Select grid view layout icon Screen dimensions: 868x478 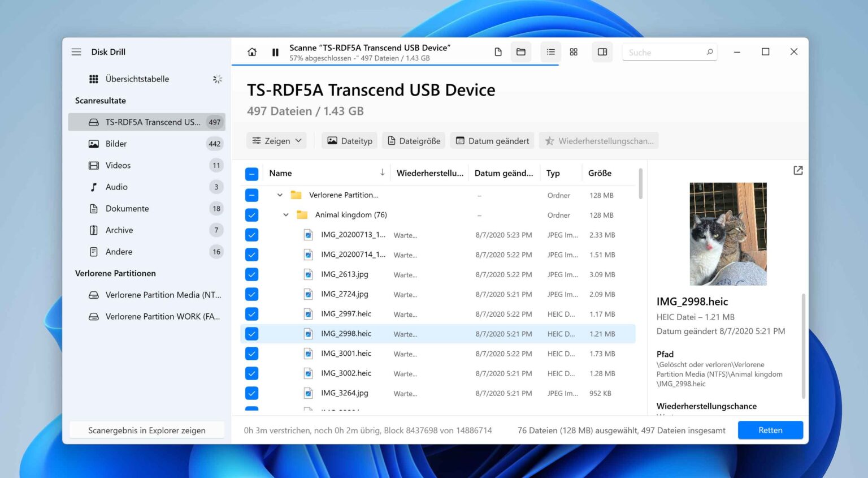(x=574, y=52)
